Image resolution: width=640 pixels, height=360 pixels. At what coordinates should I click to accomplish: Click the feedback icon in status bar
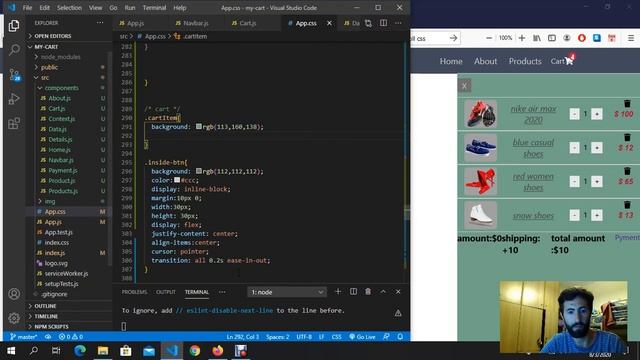(x=386, y=337)
